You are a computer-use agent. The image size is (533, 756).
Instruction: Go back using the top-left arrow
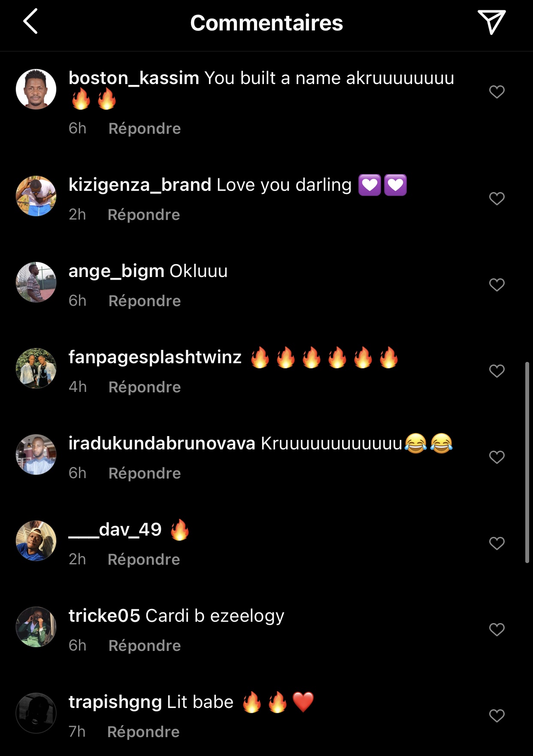point(30,21)
